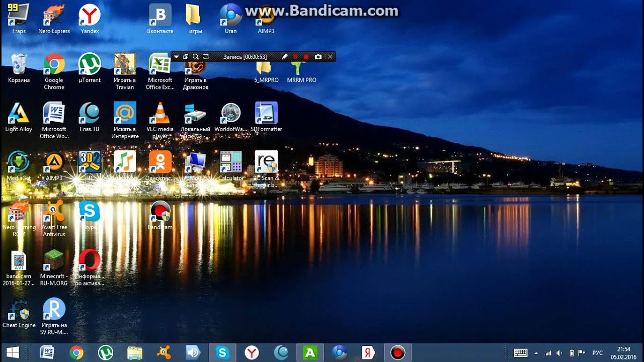Select the Одноклассники desktop shortcut

tap(160, 166)
